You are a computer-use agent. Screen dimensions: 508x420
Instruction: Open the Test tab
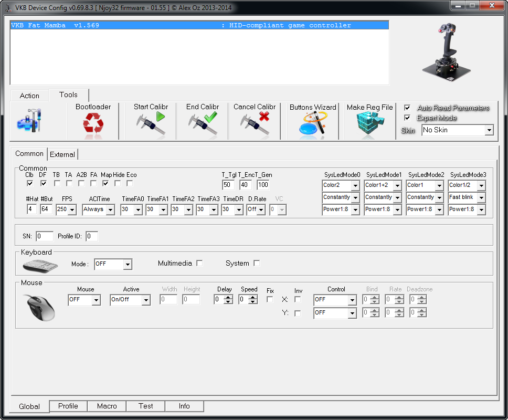pyautogui.click(x=145, y=406)
